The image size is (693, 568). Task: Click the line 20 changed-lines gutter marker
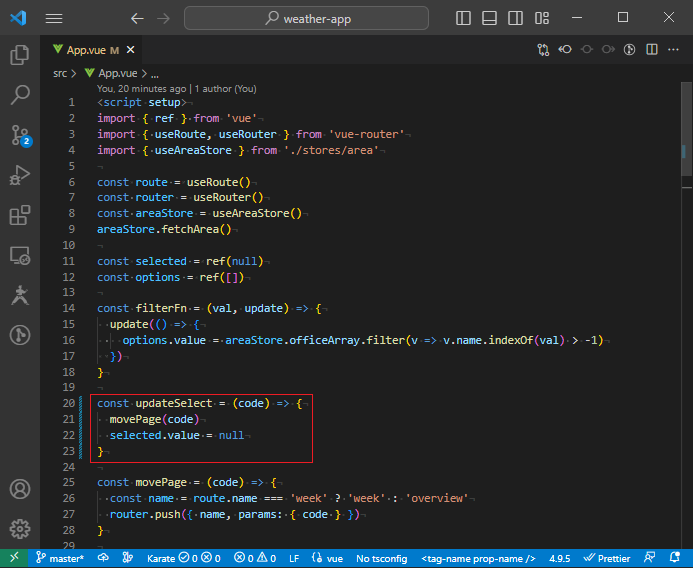click(80, 404)
